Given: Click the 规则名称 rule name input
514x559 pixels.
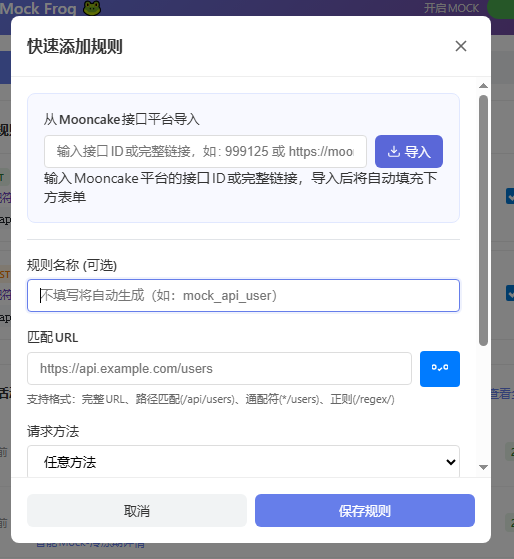Looking at the screenshot, I should tap(243, 296).
